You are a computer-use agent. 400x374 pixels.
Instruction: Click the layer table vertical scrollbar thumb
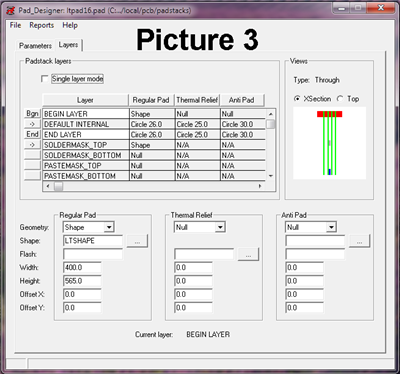click(271, 124)
